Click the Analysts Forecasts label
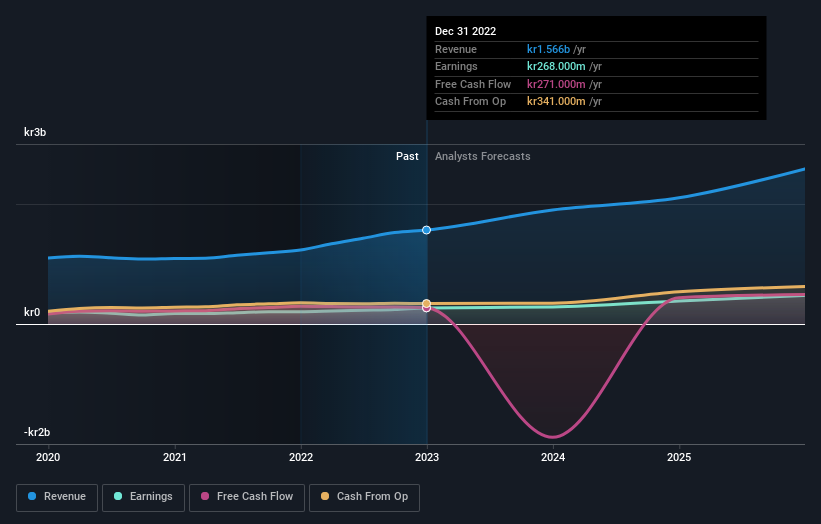 coord(482,156)
